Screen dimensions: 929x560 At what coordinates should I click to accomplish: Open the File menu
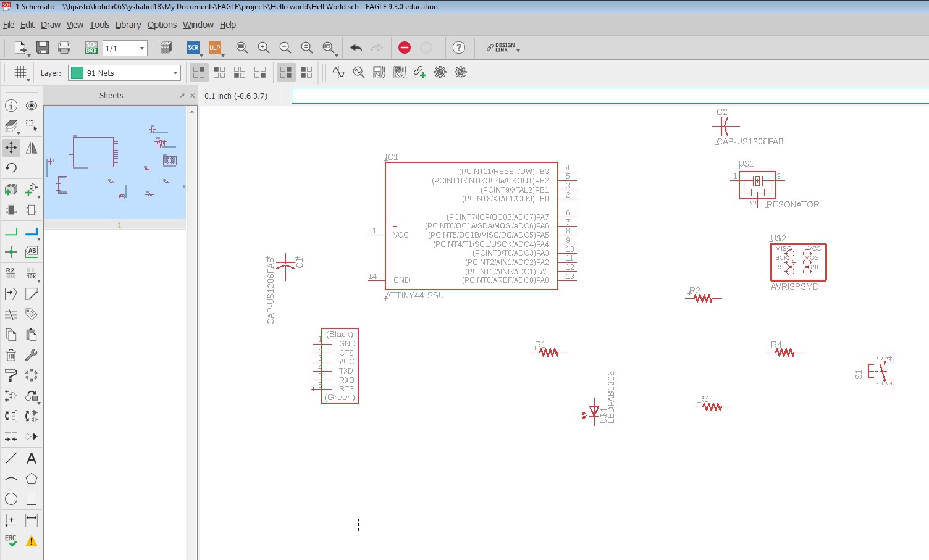9,25
